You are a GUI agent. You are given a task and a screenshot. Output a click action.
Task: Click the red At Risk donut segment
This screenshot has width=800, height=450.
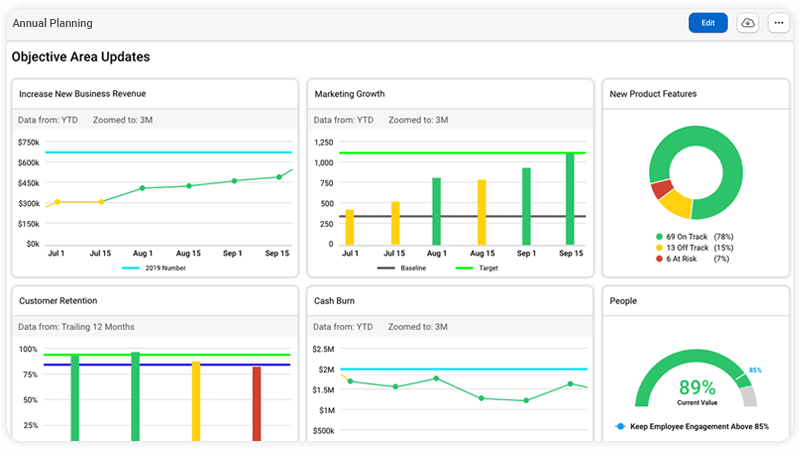[x=661, y=189]
